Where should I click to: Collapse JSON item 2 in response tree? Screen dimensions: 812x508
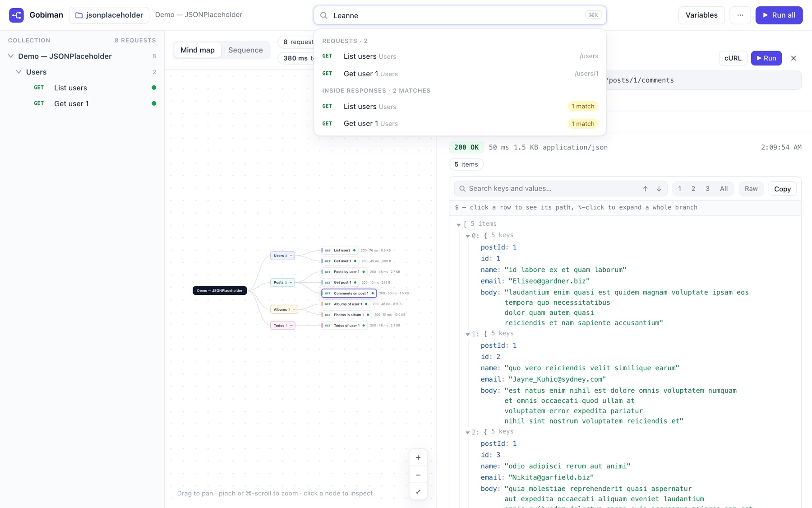tap(468, 432)
